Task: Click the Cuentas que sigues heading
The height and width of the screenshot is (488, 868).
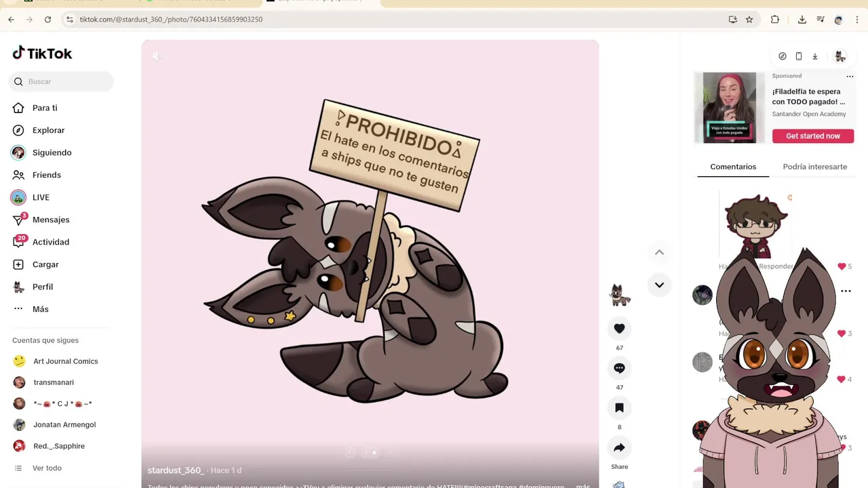Action: [x=45, y=340]
